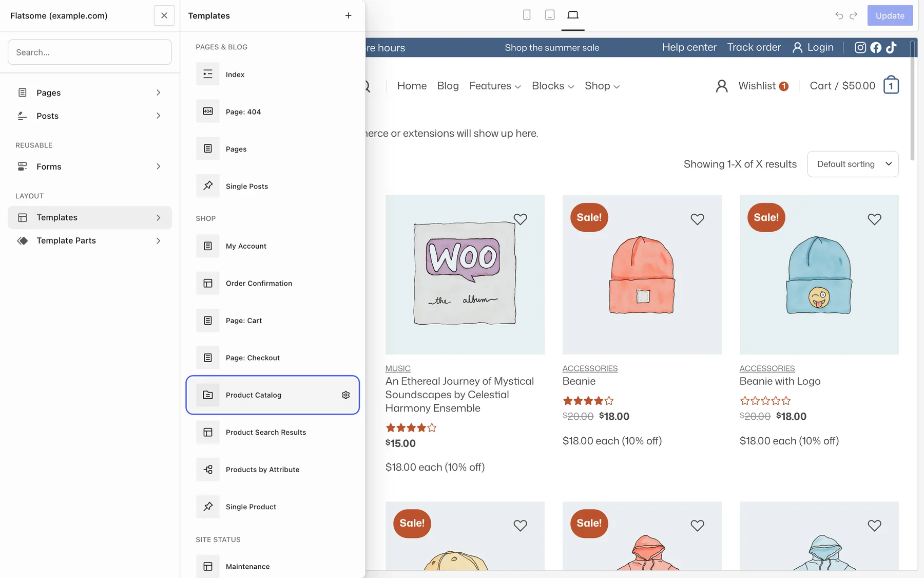Screen dimensions: 924x578
Task: Click the undo arrow icon
Action: click(839, 15)
